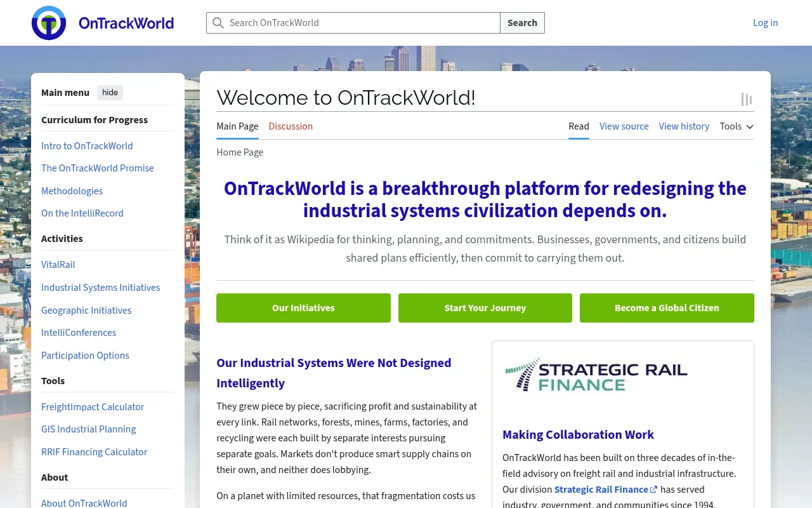Open the Strategic Rail Finance logo image
This screenshot has width=812, height=508.
point(596,374)
